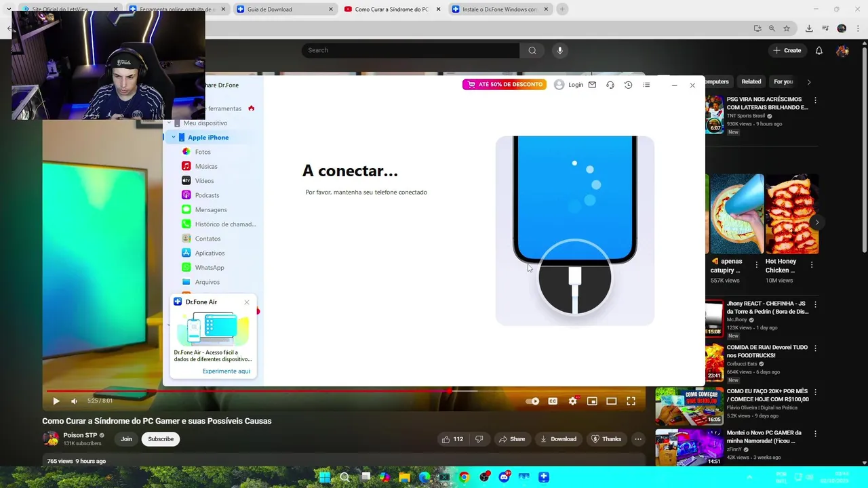Viewport: 868px width, 488px height.
Task: Open Dr.Fone list menu icon
Action: [646, 85]
